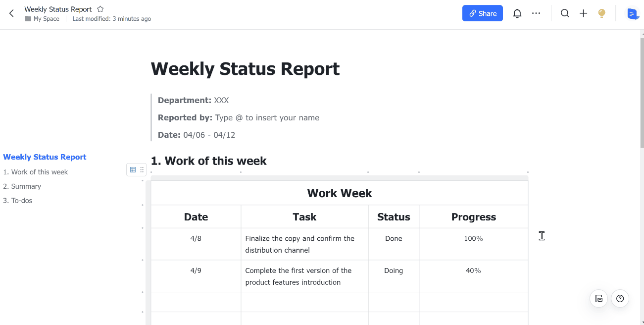Click the back arrow icon

click(12, 13)
